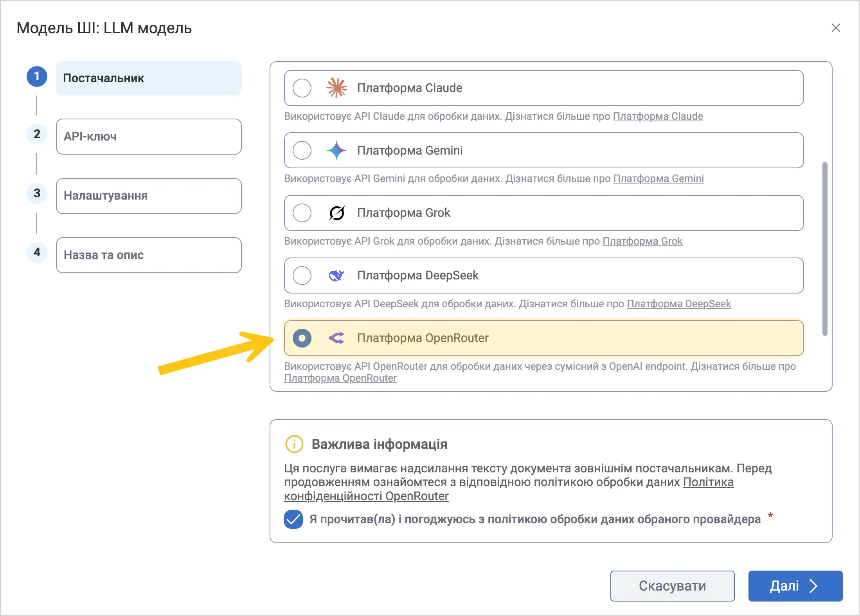Viewport: 860px width, 616px height.
Task: Select the Платформа OpenRouter radio button
Action: (302, 338)
